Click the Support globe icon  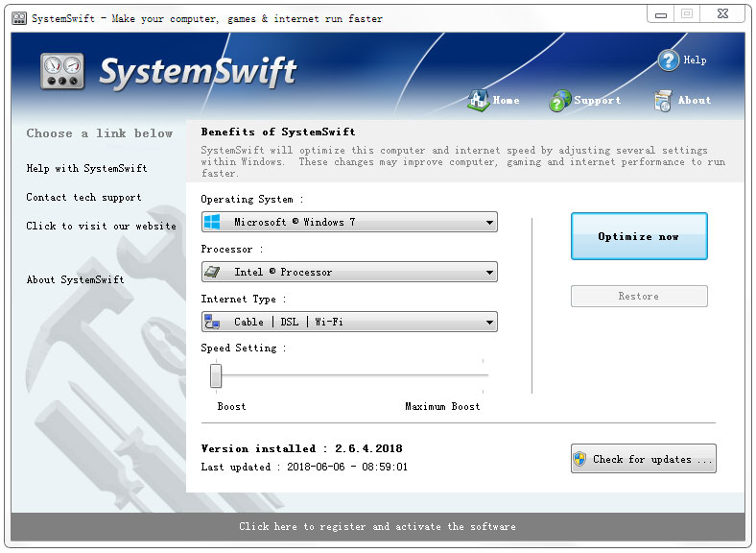(559, 101)
